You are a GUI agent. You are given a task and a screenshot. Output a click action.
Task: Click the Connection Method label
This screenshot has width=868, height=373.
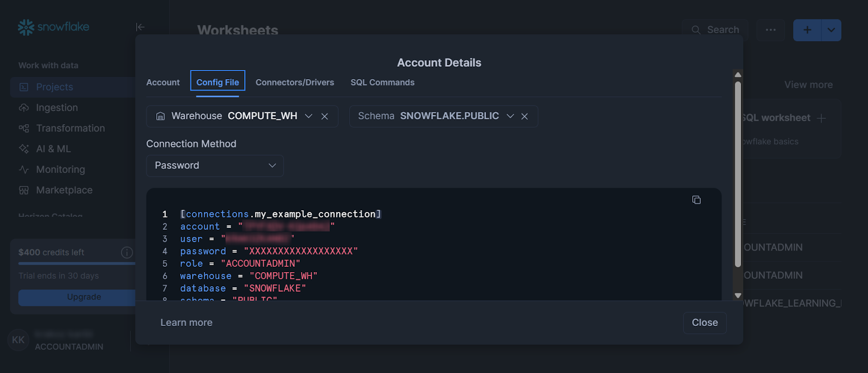click(191, 144)
